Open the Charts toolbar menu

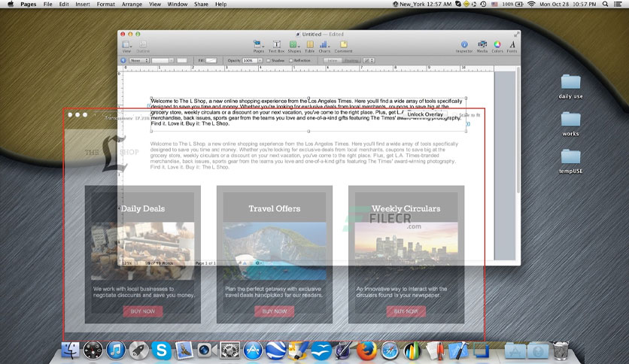coord(324,46)
